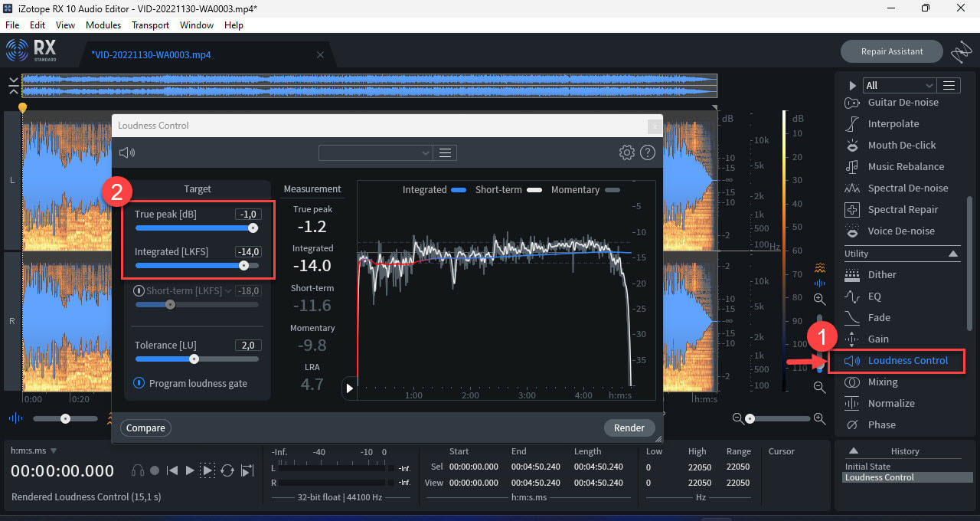Preview audio in the Loudness Control graph
980x521 pixels.
pyautogui.click(x=349, y=388)
